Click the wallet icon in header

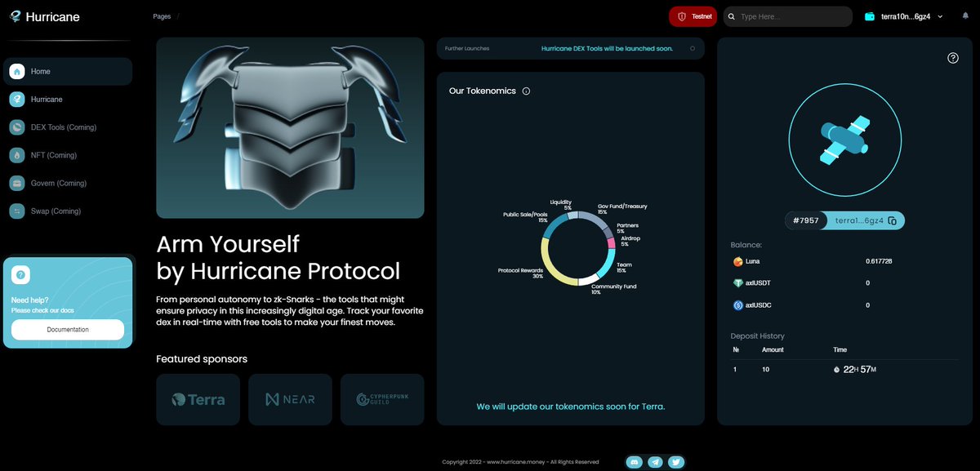click(x=870, y=16)
